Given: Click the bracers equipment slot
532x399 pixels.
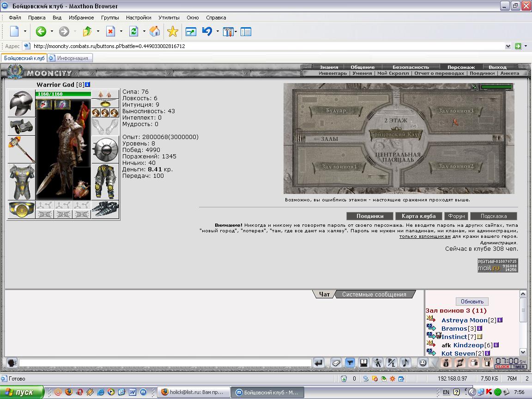Looking at the screenshot, I should click(x=21, y=126).
